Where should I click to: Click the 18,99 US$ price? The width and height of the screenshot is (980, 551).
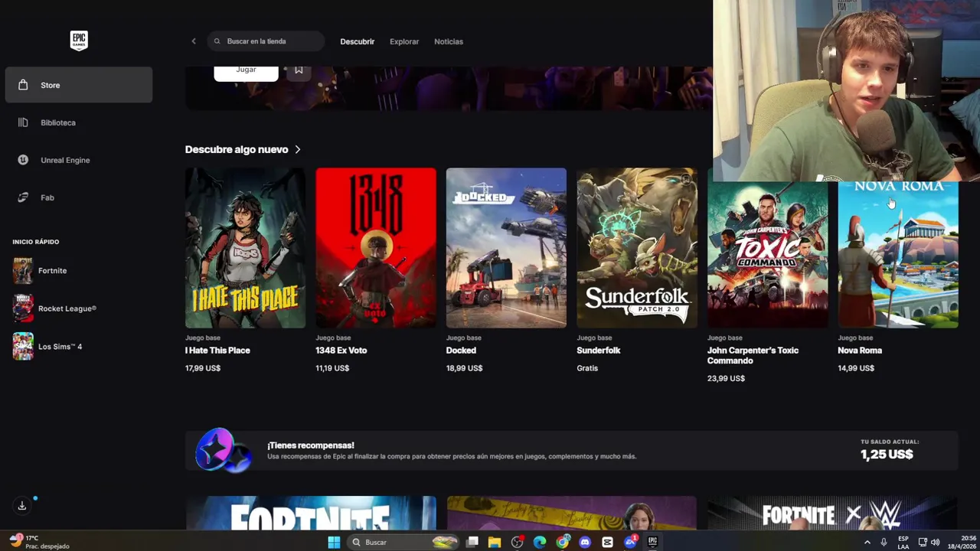click(x=464, y=368)
